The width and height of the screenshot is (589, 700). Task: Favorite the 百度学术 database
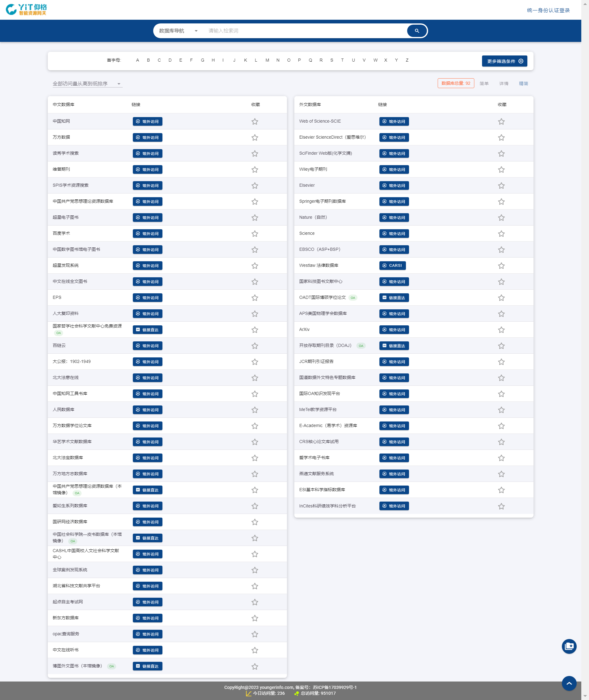click(x=255, y=234)
